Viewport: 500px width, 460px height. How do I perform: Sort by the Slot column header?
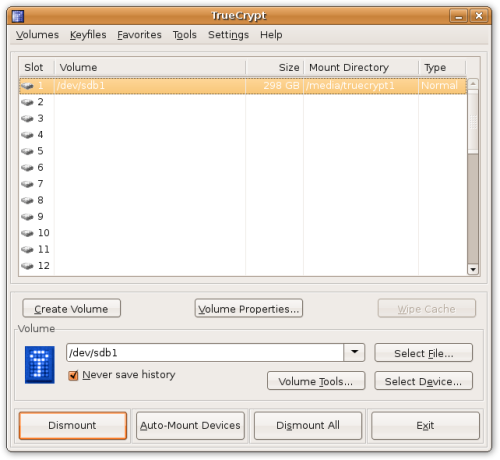[37, 67]
